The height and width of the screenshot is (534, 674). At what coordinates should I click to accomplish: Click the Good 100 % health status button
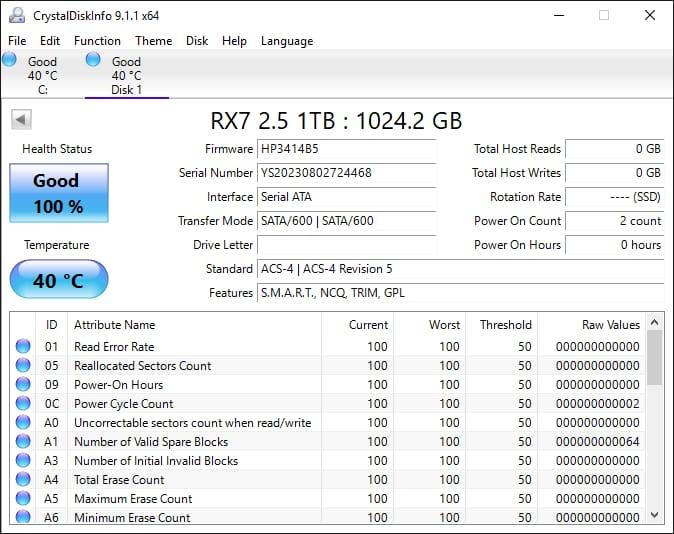[58, 193]
